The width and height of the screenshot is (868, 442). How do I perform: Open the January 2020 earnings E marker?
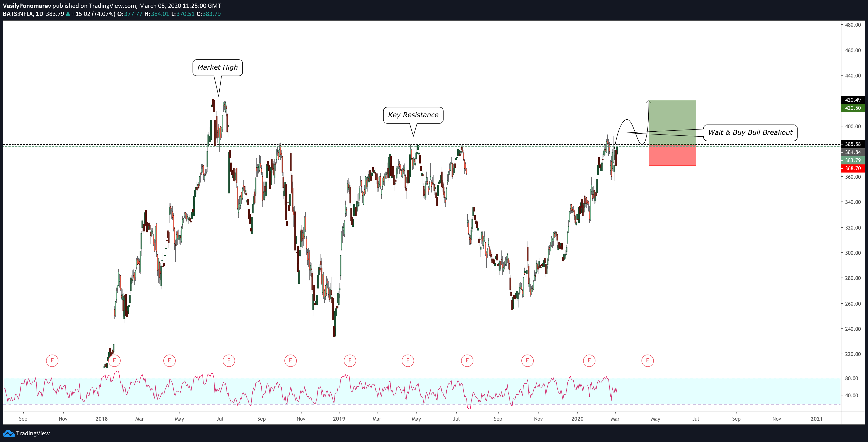(x=589, y=360)
